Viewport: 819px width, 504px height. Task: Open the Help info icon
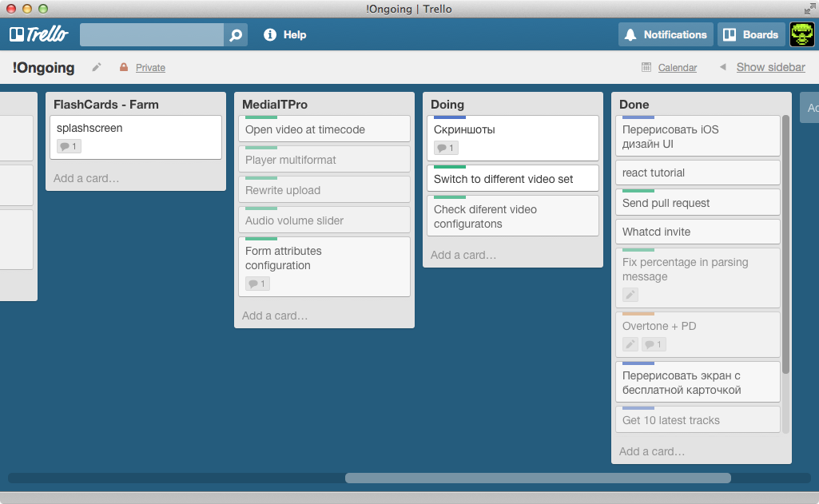[x=270, y=35]
